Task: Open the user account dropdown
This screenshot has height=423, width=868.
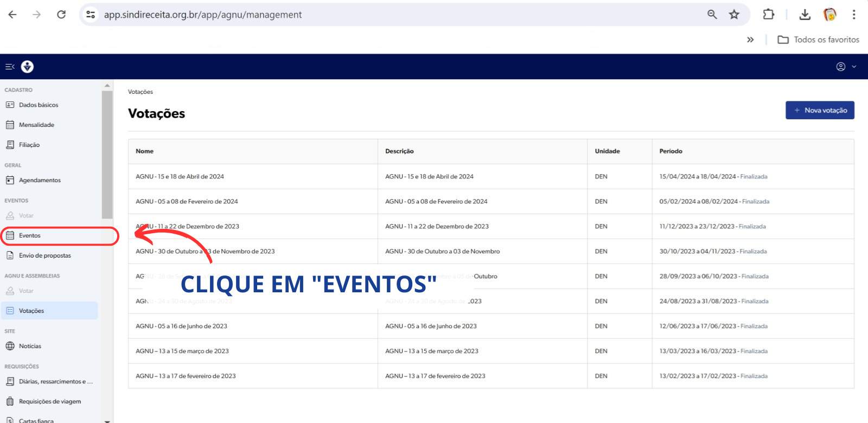Action: pyautogui.click(x=846, y=67)
